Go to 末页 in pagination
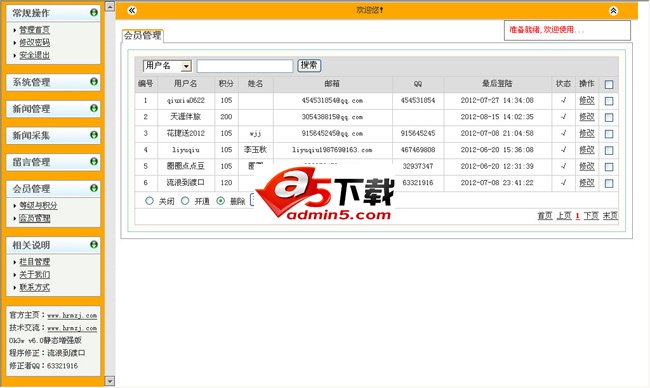The height and width of the screenshot is (388, 650). (x=610, y=216)
